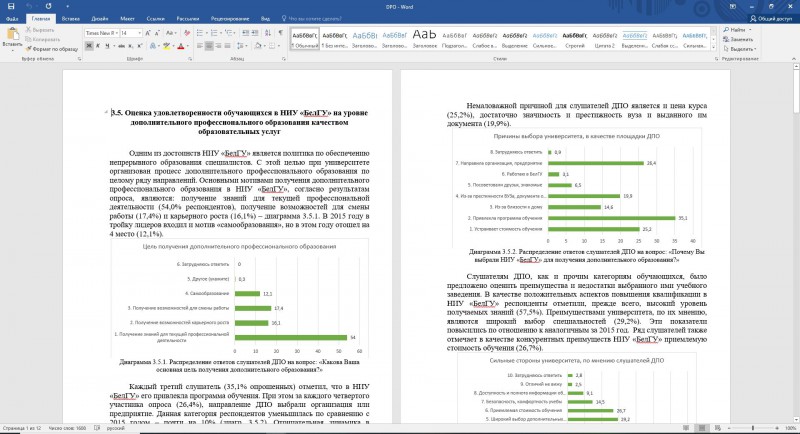Apply the yellow text highlight color
Screen dimensions: 800x434
tap(166, 46)
